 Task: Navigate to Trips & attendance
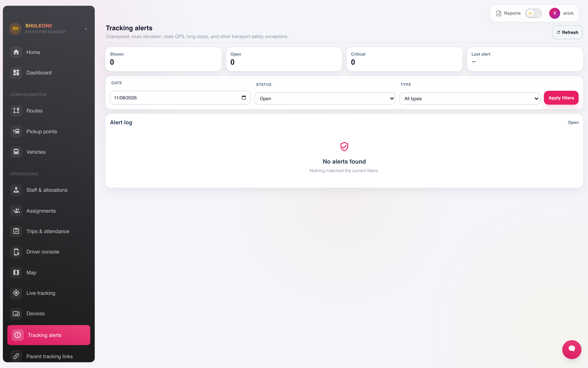[x=49, y=231]
